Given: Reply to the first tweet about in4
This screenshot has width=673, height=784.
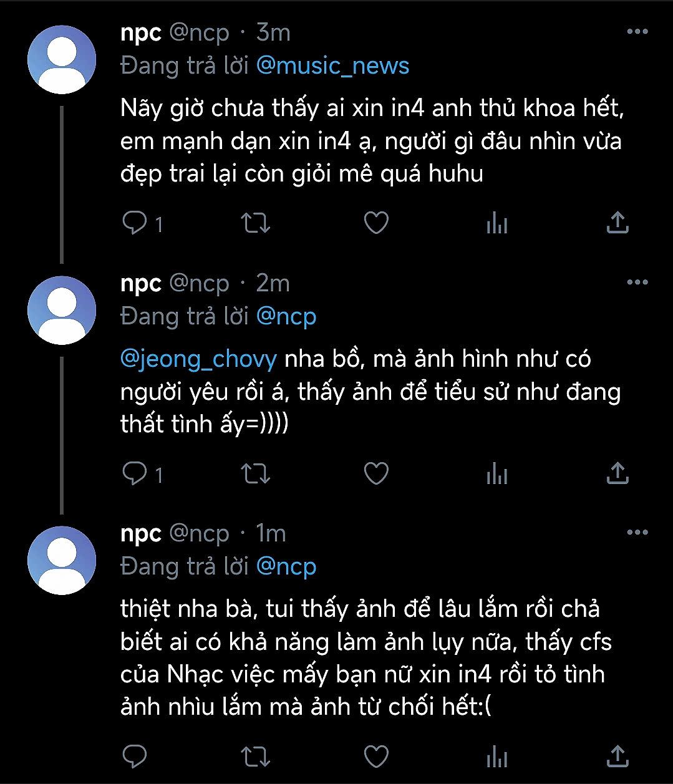Looking at the screenshot, I should click(x=135, y=223).
